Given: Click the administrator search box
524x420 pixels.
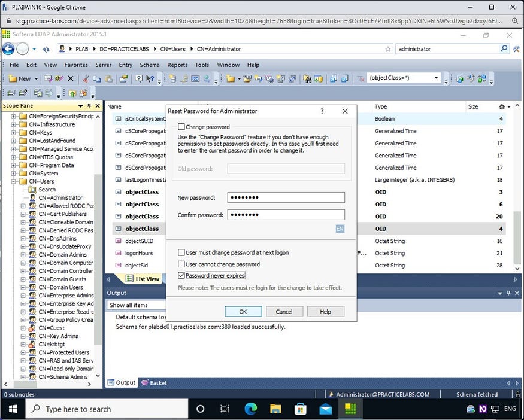Looking at the screenshot, I should [447, 49].
